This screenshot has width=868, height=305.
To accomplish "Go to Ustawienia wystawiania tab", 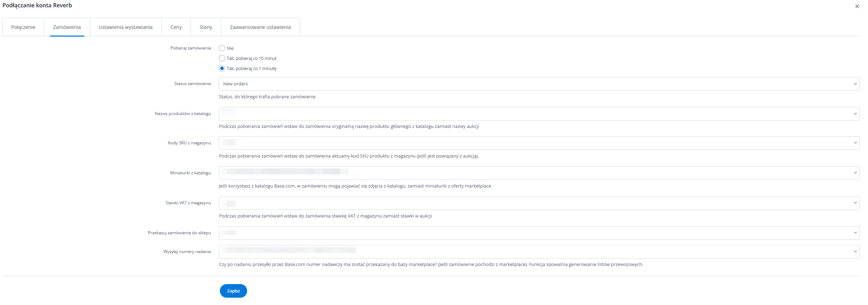I will pyautogui.click(x=125, y=27).
